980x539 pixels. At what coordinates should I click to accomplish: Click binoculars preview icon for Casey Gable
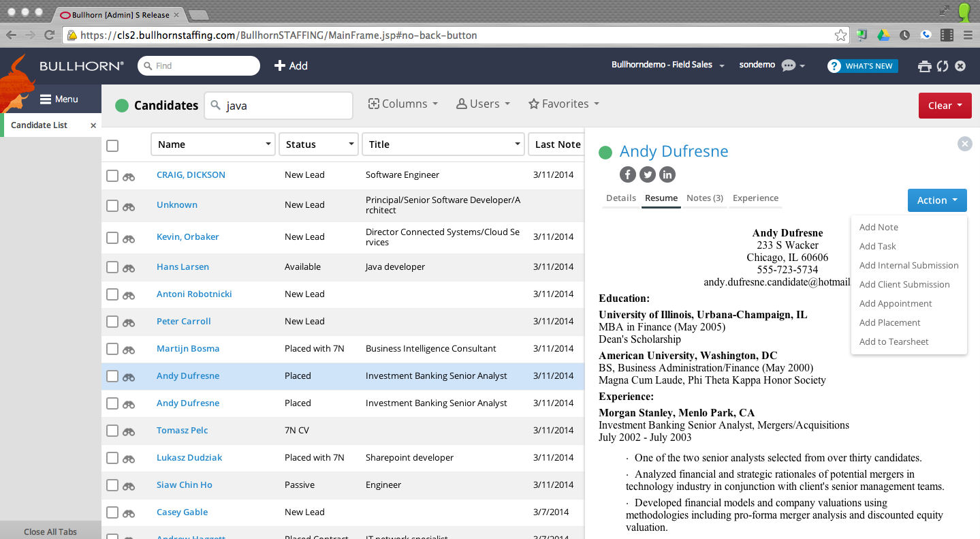pos(129,514)
